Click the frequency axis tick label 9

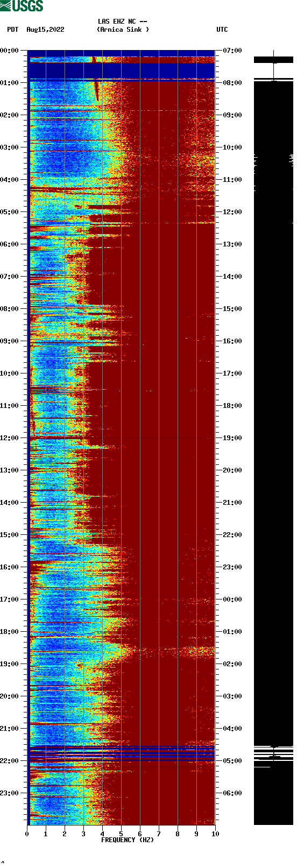point(196,834)
